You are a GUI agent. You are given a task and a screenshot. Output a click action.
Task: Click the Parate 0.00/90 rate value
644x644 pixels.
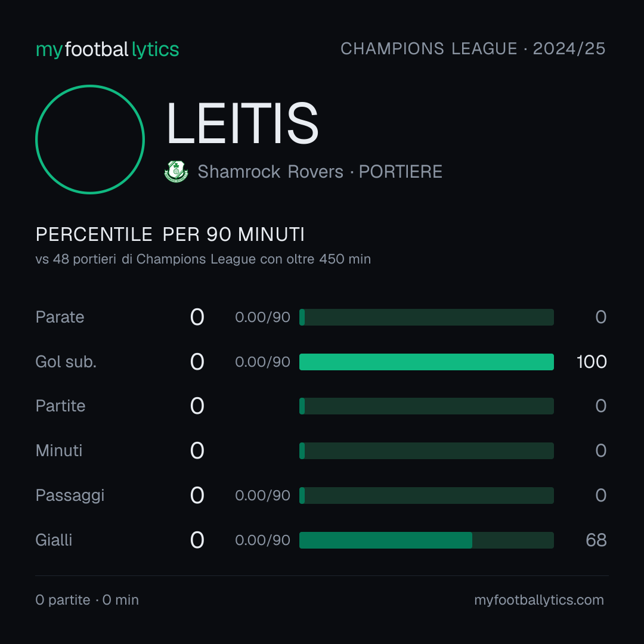pyautogui.click(x=262, y=317)
